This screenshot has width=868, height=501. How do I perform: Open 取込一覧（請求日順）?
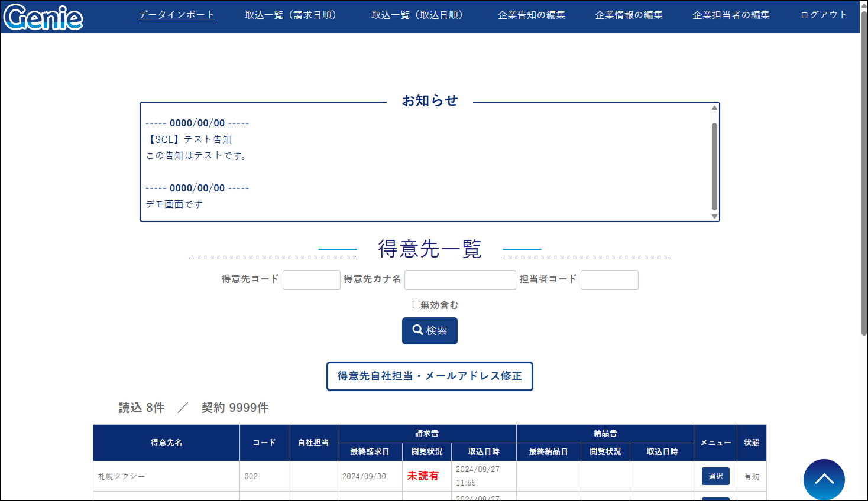click(290, 15)
